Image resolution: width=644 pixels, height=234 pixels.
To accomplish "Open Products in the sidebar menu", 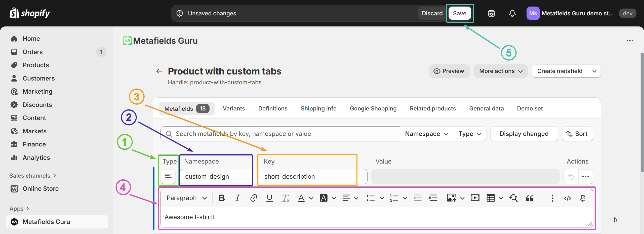I will click(36, 65).
